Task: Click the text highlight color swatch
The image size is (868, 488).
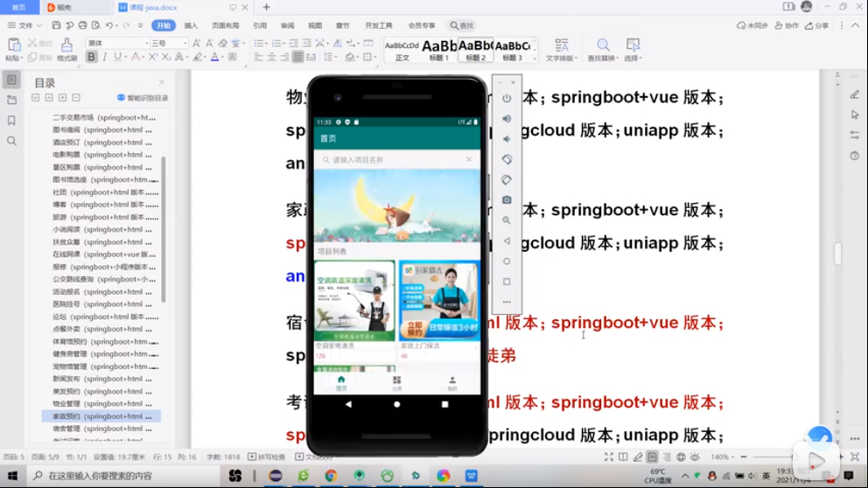Action: coord(197,57)
